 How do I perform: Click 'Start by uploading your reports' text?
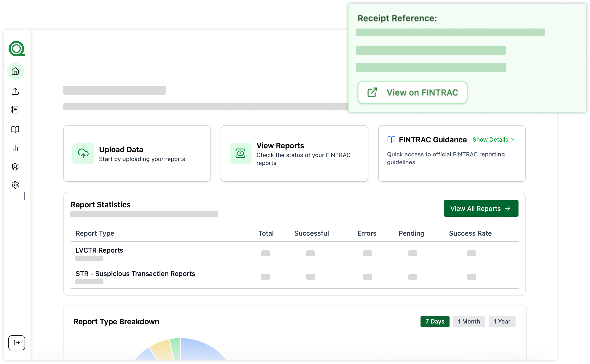tap(142, 159)
